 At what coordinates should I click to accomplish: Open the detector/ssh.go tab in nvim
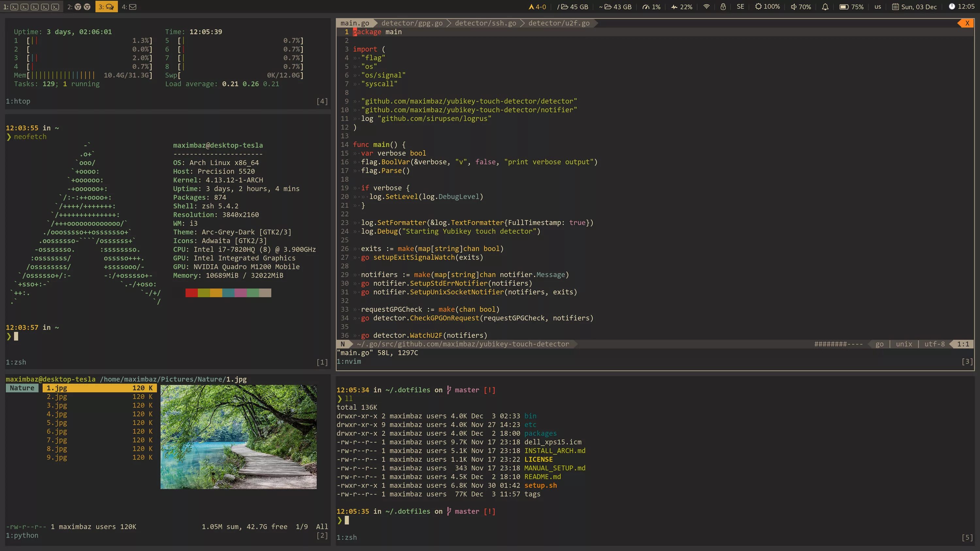click(x=485, y=23)
